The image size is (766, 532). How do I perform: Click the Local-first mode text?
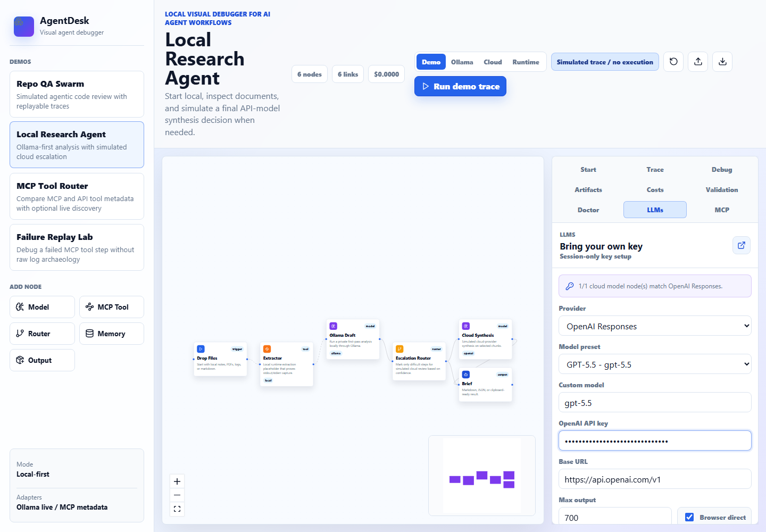tap(33, 474)
